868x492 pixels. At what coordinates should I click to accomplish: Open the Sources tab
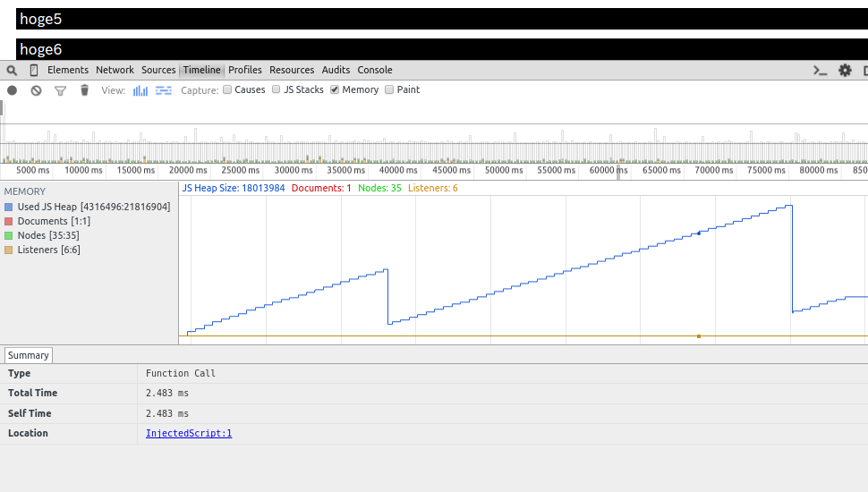click(x=158, y=70)
